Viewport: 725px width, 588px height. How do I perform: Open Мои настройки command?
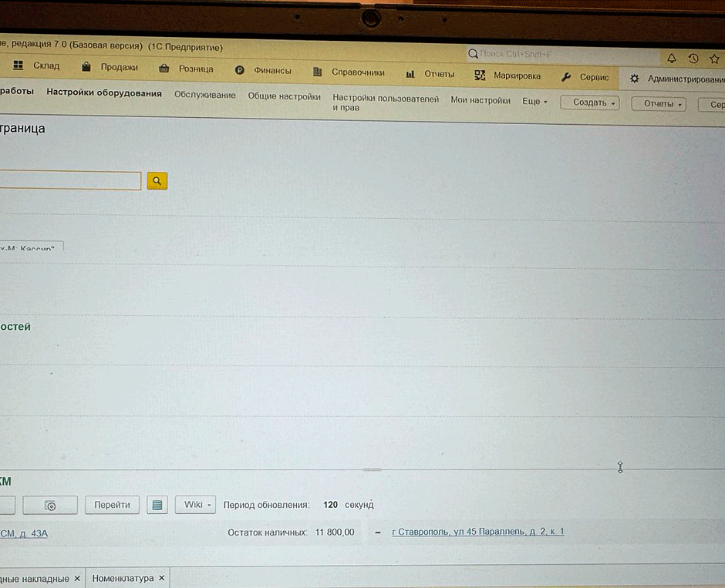(481, 100)
